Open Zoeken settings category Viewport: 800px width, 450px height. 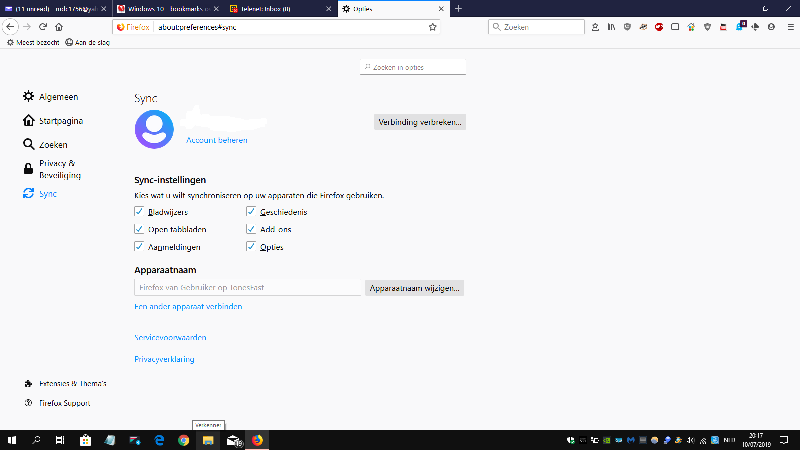pyautogui.click(x=45, y=144)
